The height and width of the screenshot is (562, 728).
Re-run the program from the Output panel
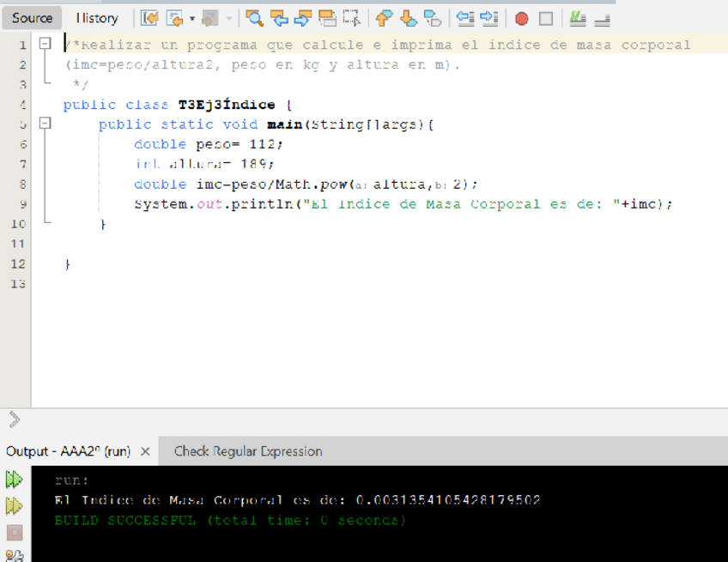pyautogui.click(x=14, y=480)
